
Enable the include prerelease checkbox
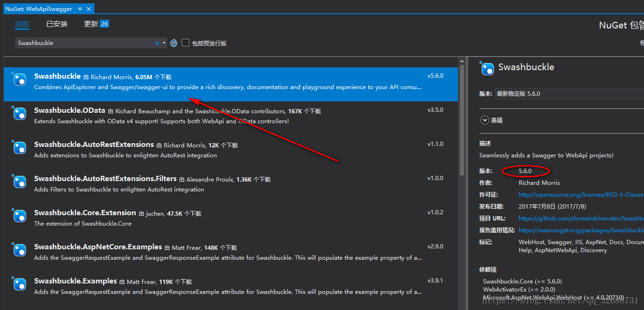pos(186,43)
